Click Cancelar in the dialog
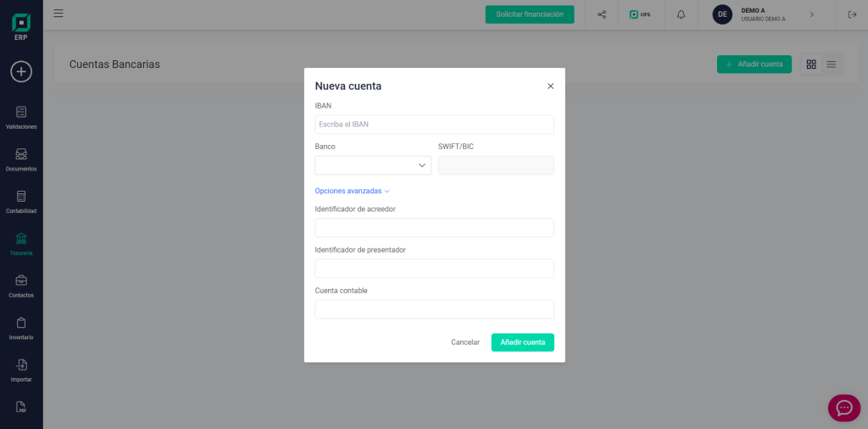This screenshot has height=429, width=868. pos(465,343)
